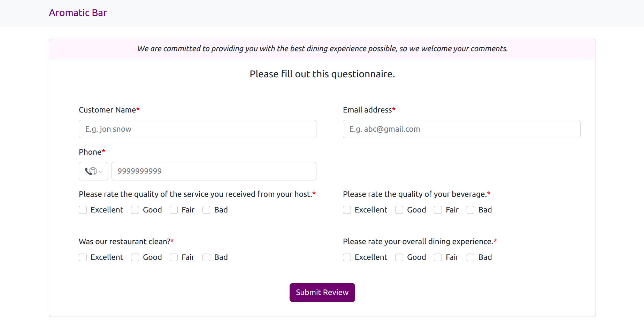This screenshot has height=326, width=644.
Task: Click the Aromatic Bar brand link
Action: pos(78,13)
